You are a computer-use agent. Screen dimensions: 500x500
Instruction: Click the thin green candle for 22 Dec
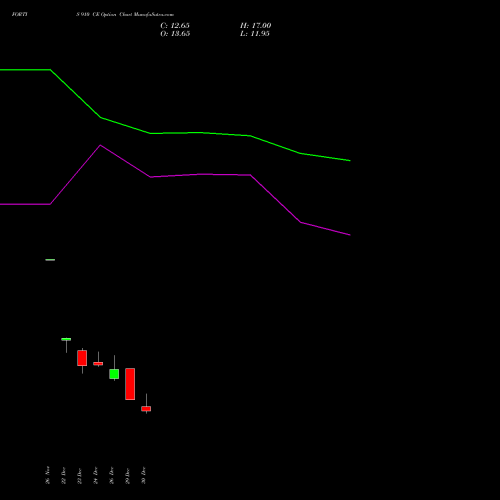pyautogui.click(x=66, y=339)
